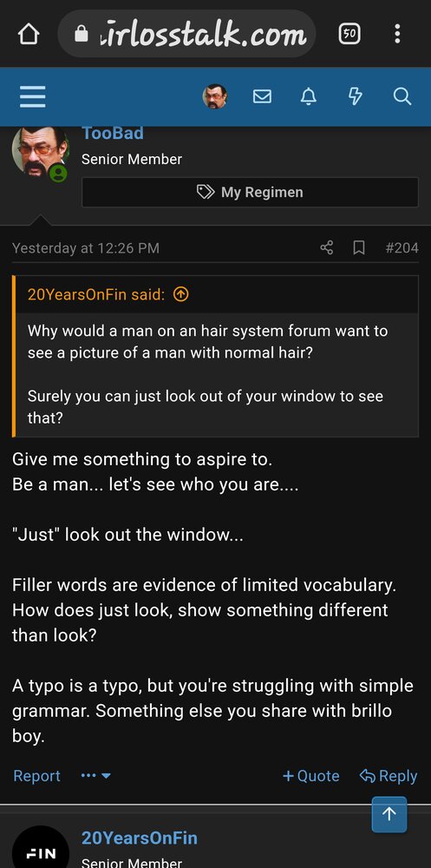Open the hamburger navigation menu
The image size is (431, 868).
[x=33, y=97]
